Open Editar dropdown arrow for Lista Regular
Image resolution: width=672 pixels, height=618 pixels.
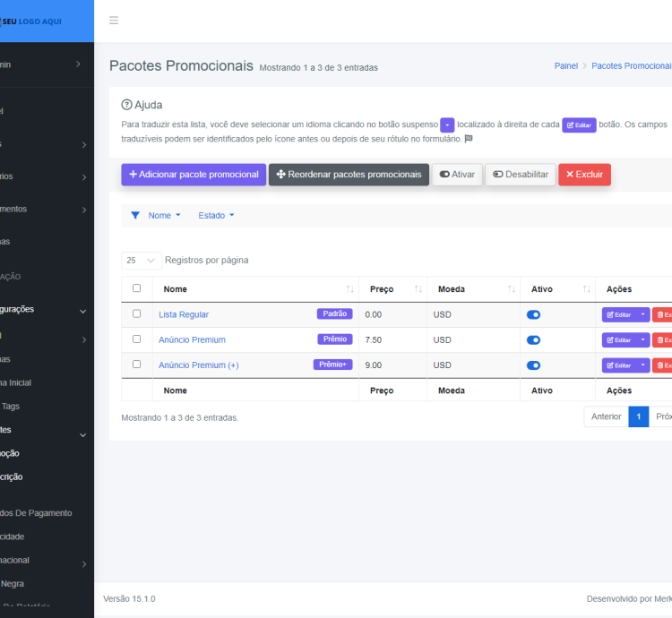pos(642,315)
